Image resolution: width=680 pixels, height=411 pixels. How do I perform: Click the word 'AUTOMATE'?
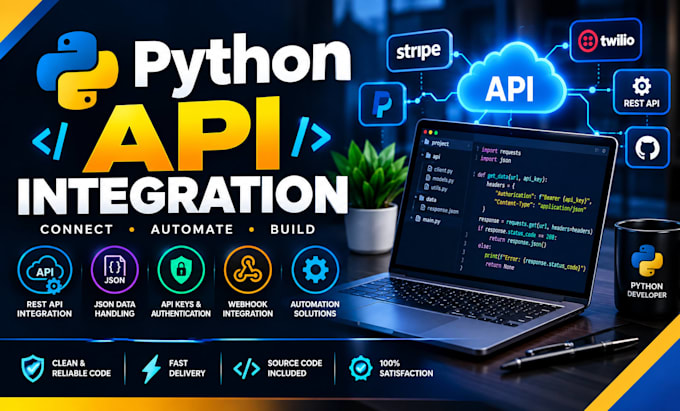(192, 229)
